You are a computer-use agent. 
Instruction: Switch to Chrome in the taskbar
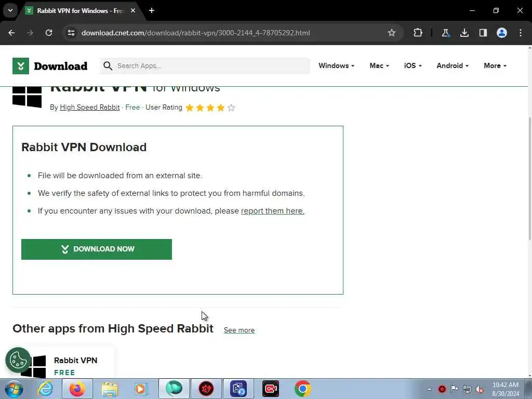(x=303, y=389)
